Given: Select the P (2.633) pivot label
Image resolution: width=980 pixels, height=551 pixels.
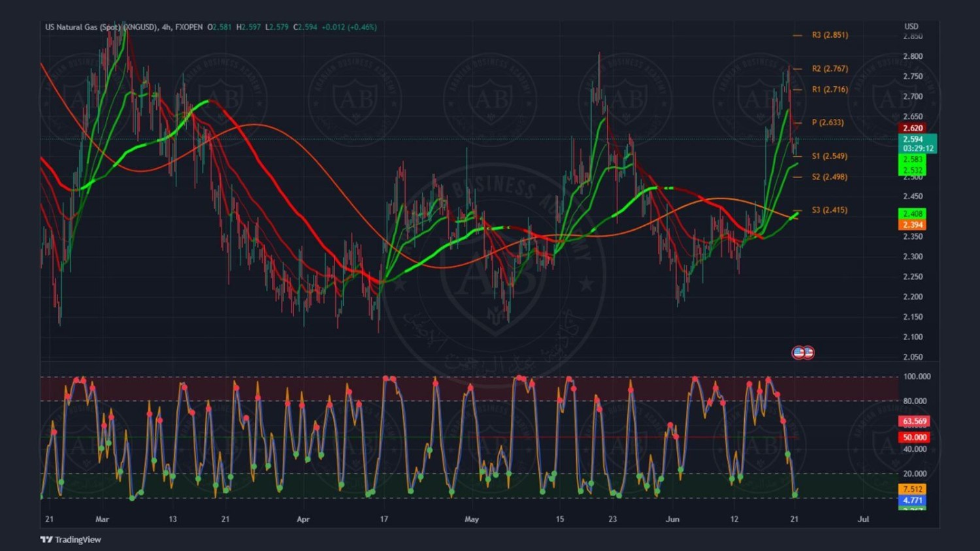Looking at the screenshot, I should click(x=828, y=123).
